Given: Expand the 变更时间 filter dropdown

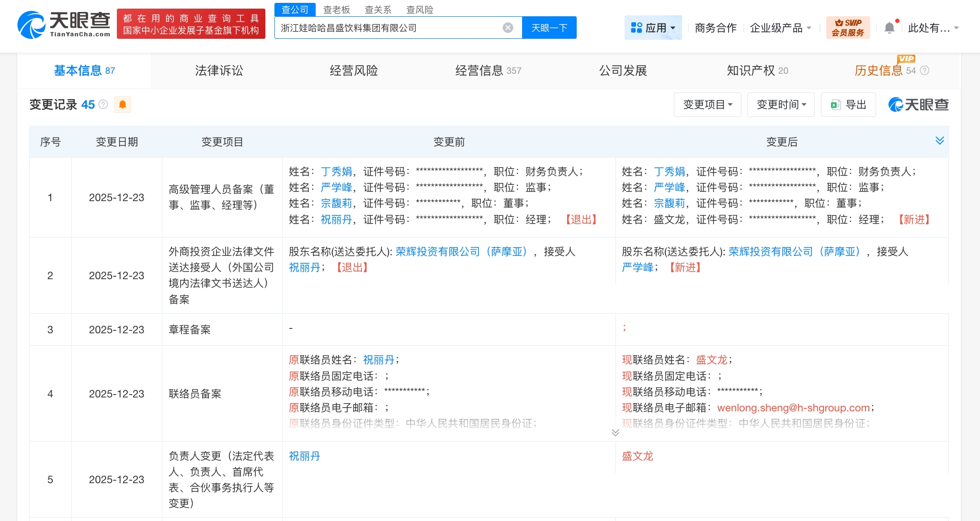Looking at the screenshot, I should (x=781, y=104).
